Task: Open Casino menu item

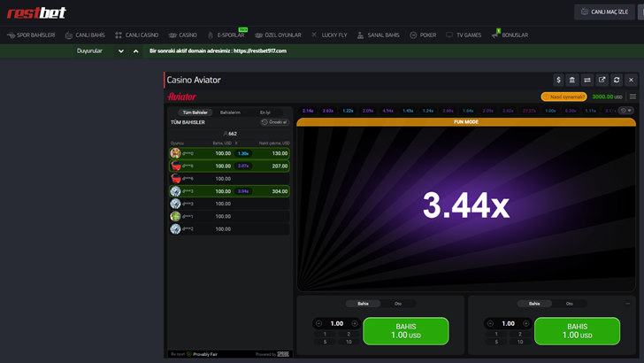Action: 183,35
